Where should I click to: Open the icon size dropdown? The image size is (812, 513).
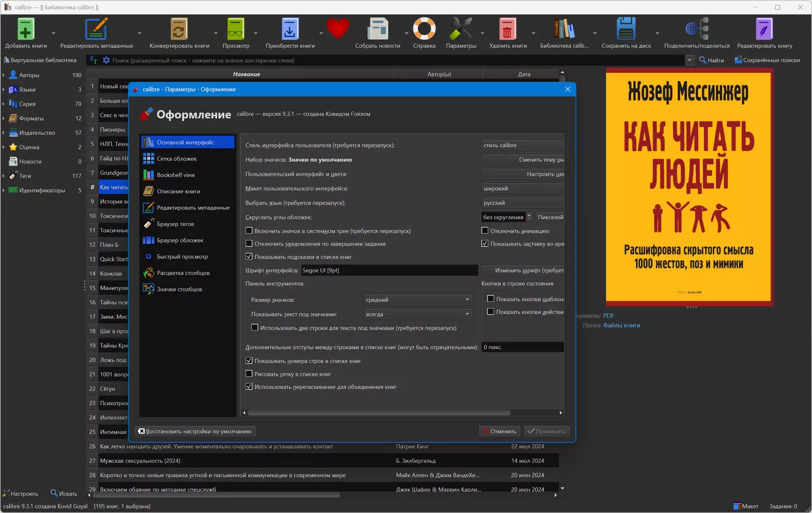pyautogui.click(x=417, y=300)
